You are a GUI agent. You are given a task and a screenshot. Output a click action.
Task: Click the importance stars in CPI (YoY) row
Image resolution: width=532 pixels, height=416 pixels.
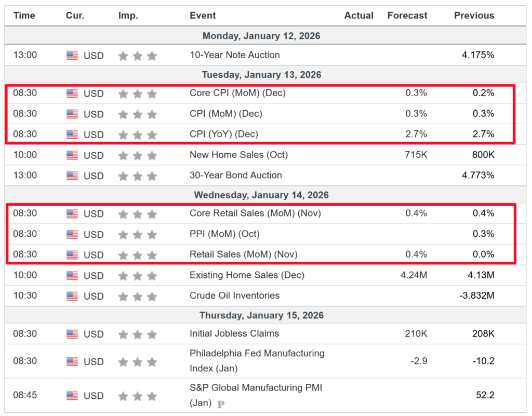point(137,135)
